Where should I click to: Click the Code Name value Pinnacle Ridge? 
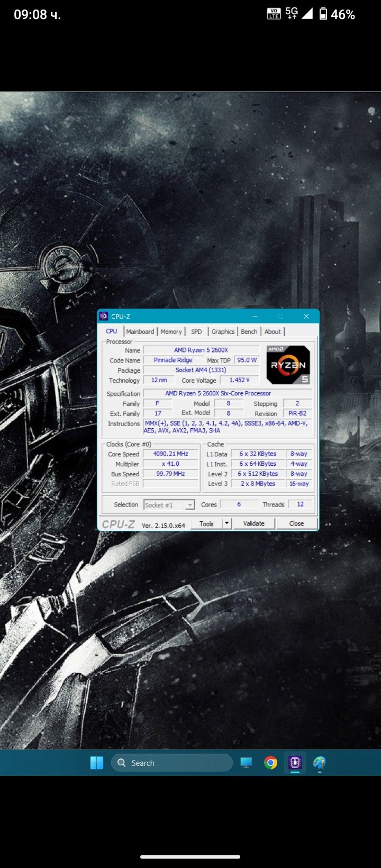click(173, 360)
